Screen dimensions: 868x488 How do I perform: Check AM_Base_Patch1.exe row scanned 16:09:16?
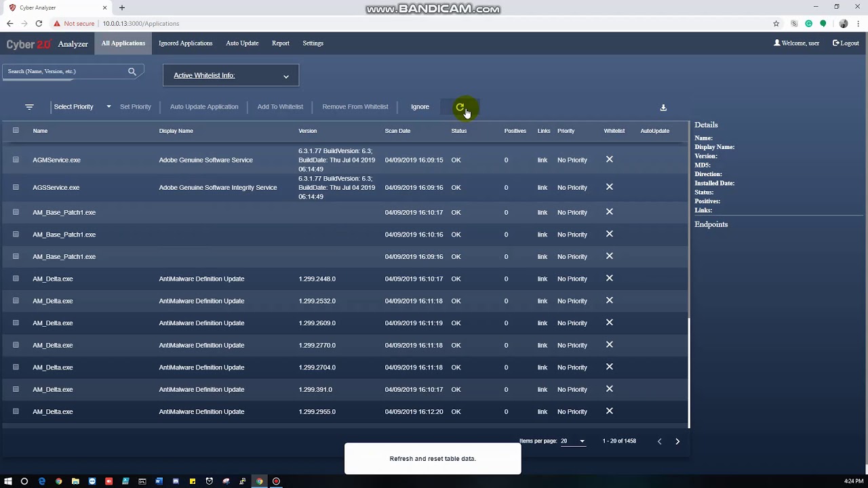pyautogui.click(x=16, y=256)
